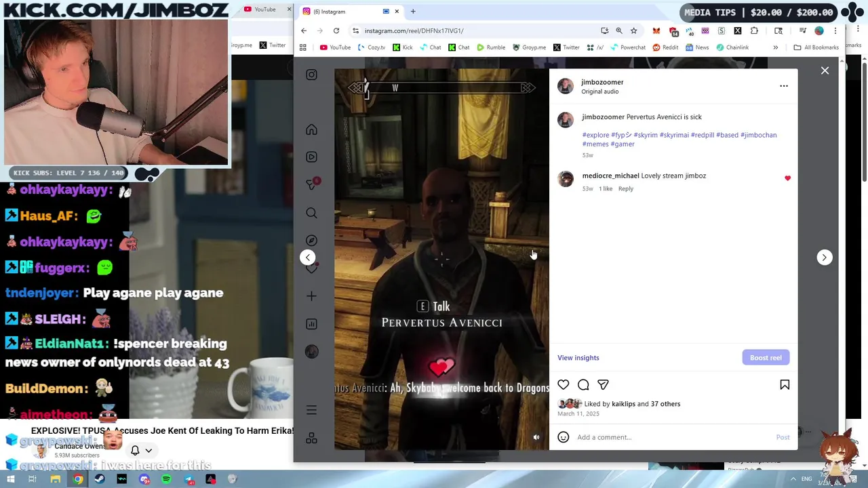Expand notification options chevron beside bell

click(149, 451)
